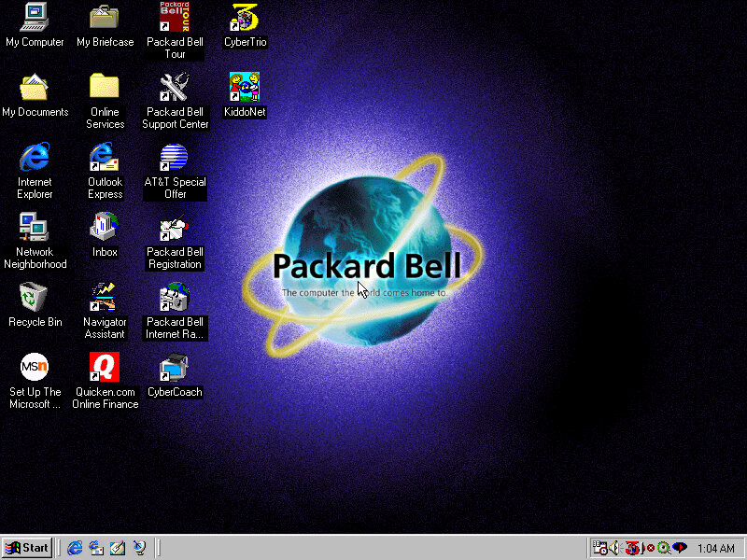747x560 pixels.
Task: Select the KiddoNet icon
Action: [x=246, y=89]
